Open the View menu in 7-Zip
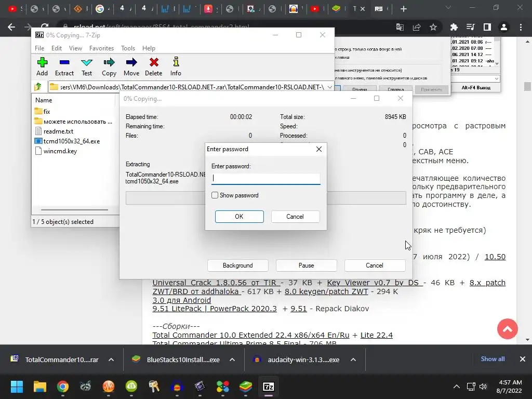 (75, 48)
